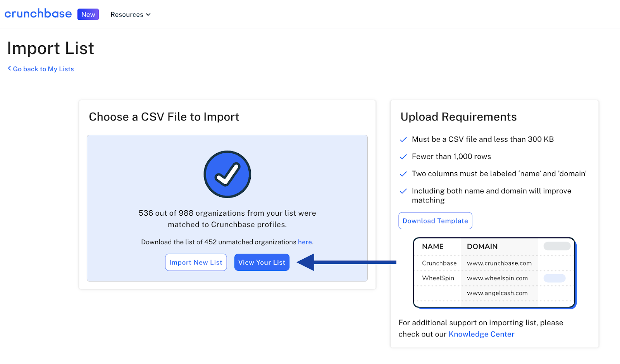620x364 pixels.
Task: Click the Download Template button
Action: point(435,221)
